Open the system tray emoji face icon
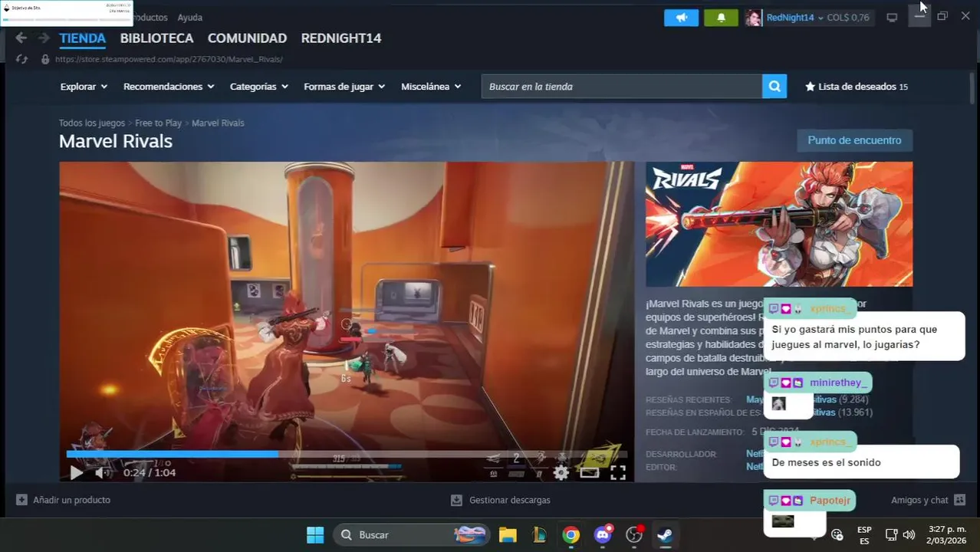 [x=837, y=535]
